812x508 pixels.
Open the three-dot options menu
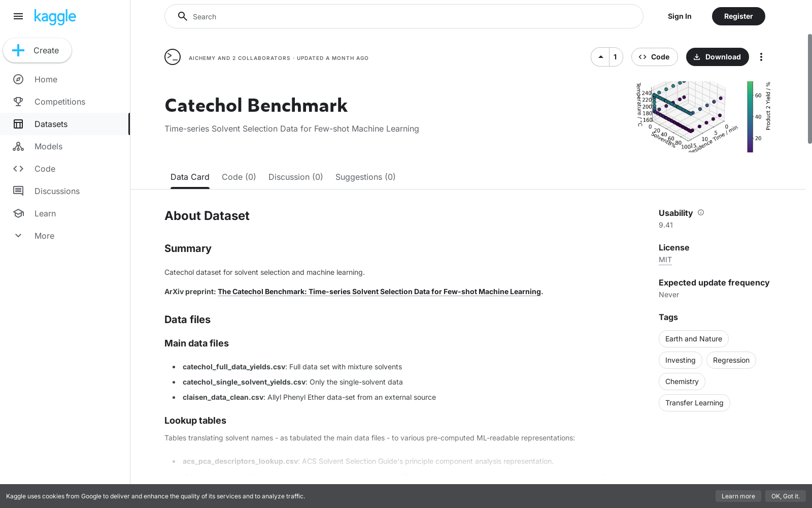click(x=761, y=57)
